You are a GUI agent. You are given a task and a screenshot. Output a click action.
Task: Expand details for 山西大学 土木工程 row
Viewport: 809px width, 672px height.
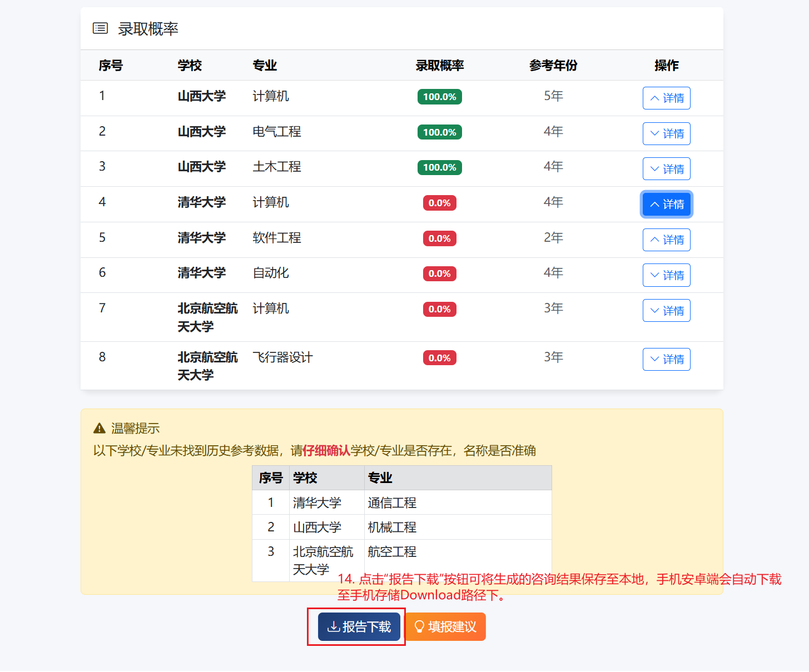(x=666, y=169)
